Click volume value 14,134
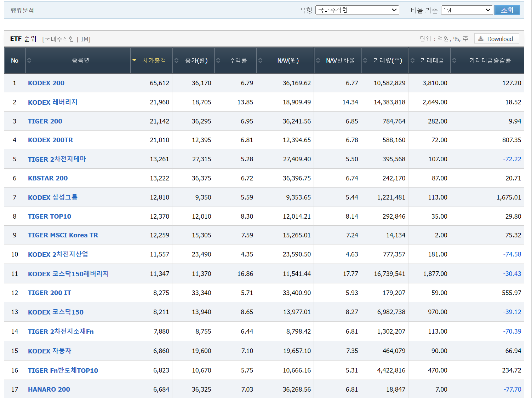 pyautogui.click(x=396, y=235)
